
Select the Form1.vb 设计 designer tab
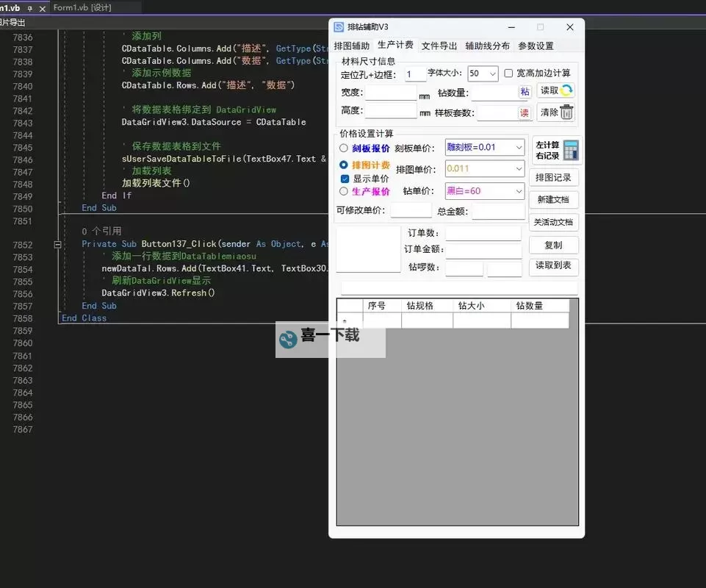82,8
